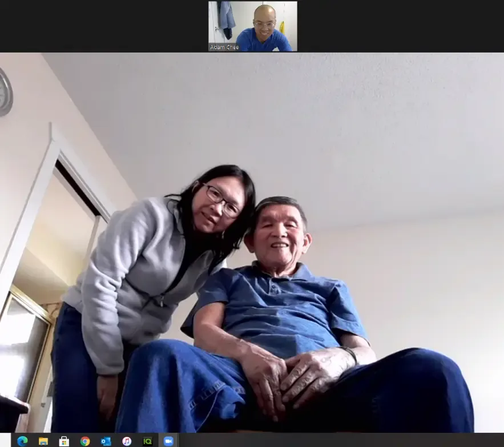Open the green IQ app on the taskbar
This screenshot has height=447, width=504.
click(147, 441)
